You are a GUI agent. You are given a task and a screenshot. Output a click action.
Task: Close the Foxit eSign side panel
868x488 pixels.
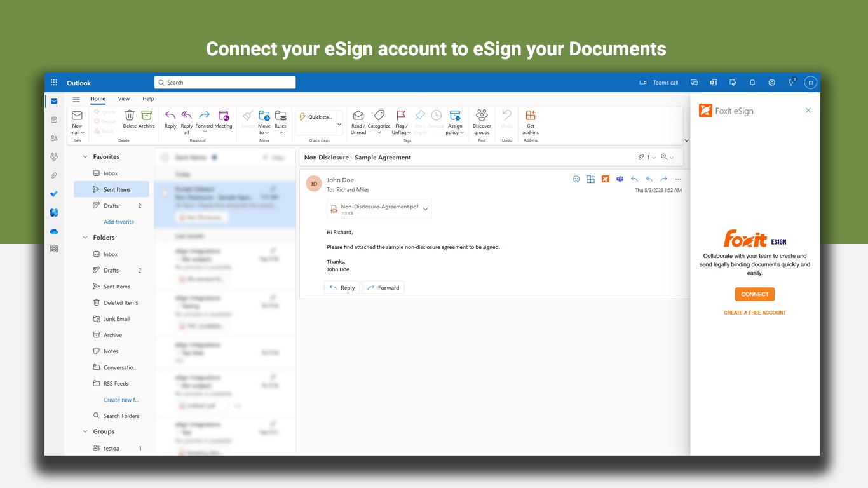[x=808, y=111]
